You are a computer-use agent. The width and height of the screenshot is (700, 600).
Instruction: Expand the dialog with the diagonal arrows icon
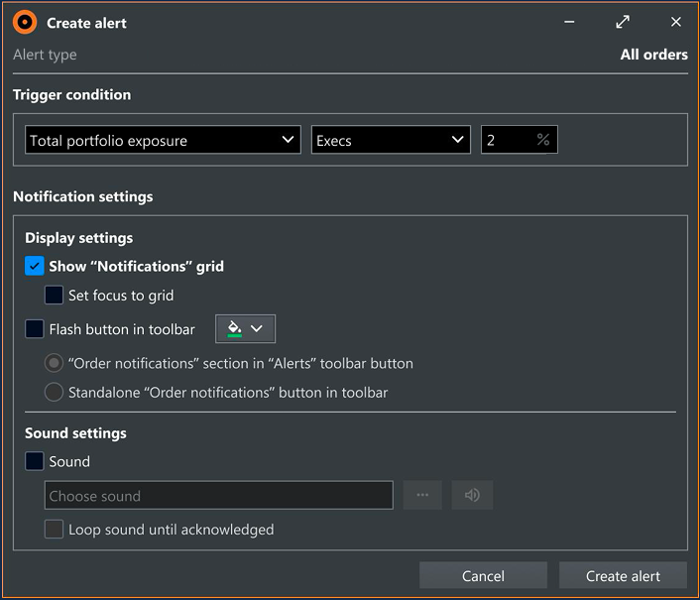[623, 22]
